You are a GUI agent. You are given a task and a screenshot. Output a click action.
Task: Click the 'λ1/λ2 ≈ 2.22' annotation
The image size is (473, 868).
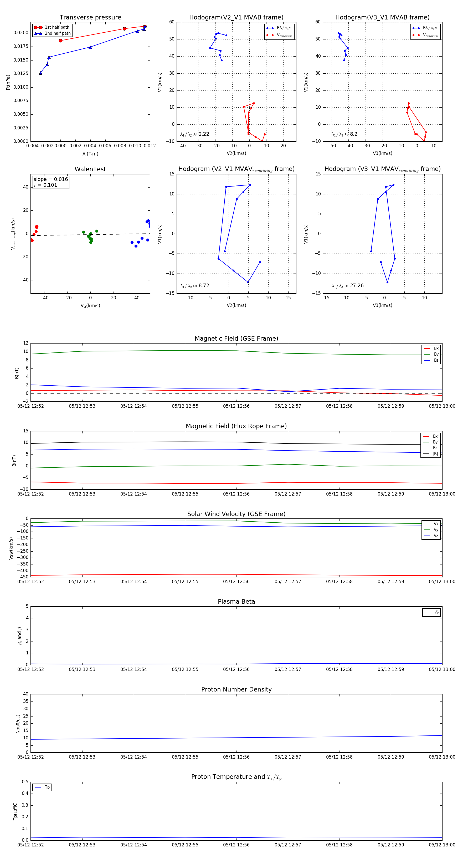(194, 134)
